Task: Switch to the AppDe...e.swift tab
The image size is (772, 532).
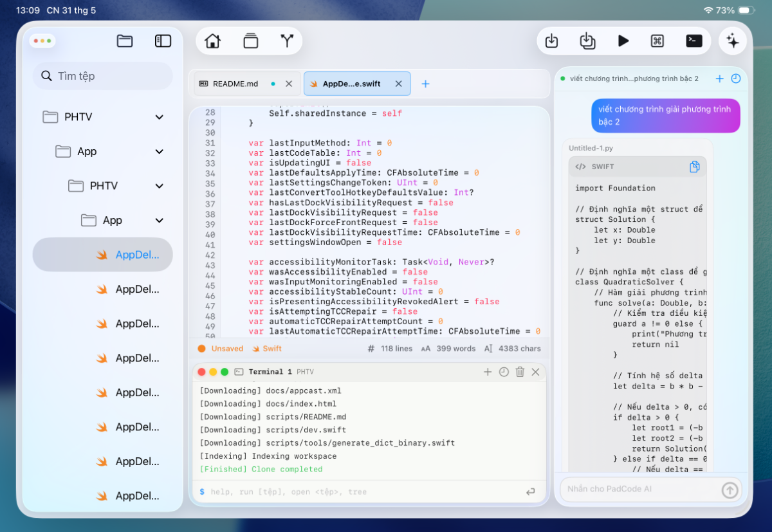Action: pyautogui.click(x=356, y=84)
